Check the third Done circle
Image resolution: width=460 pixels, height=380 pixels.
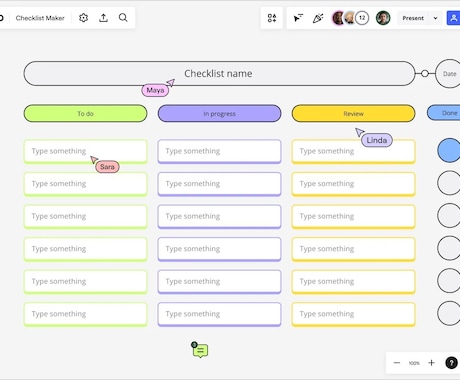pos(449,215)
